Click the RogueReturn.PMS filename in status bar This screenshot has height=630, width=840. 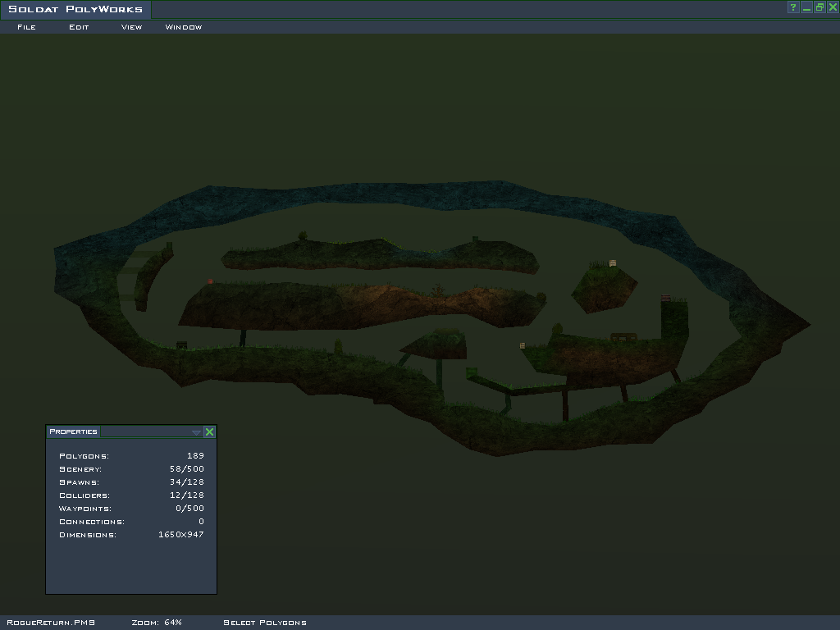(51, 623)
